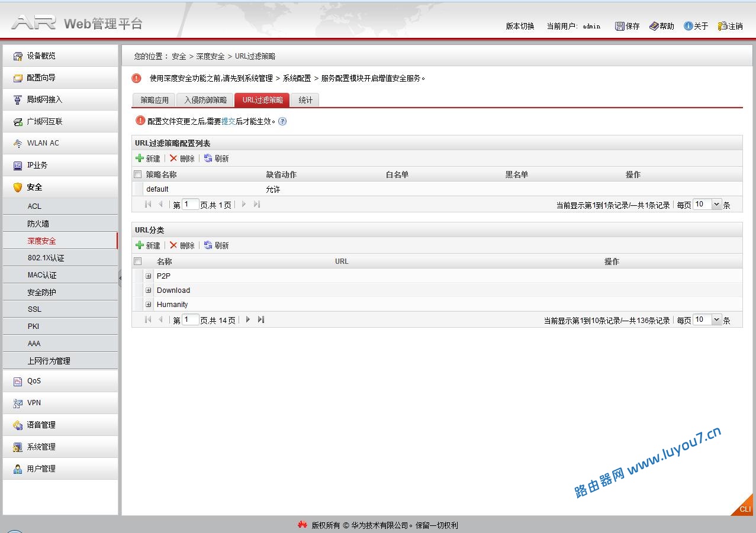Toggle select-all checkbox in URL分类 header
756x533 pixels.
tap(138, 261)
